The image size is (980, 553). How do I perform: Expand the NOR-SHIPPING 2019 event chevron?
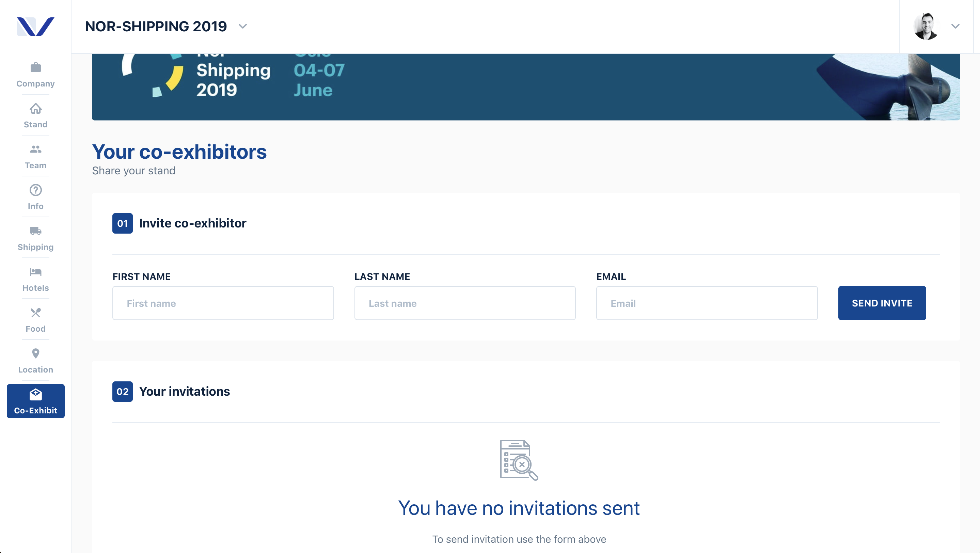243,26
